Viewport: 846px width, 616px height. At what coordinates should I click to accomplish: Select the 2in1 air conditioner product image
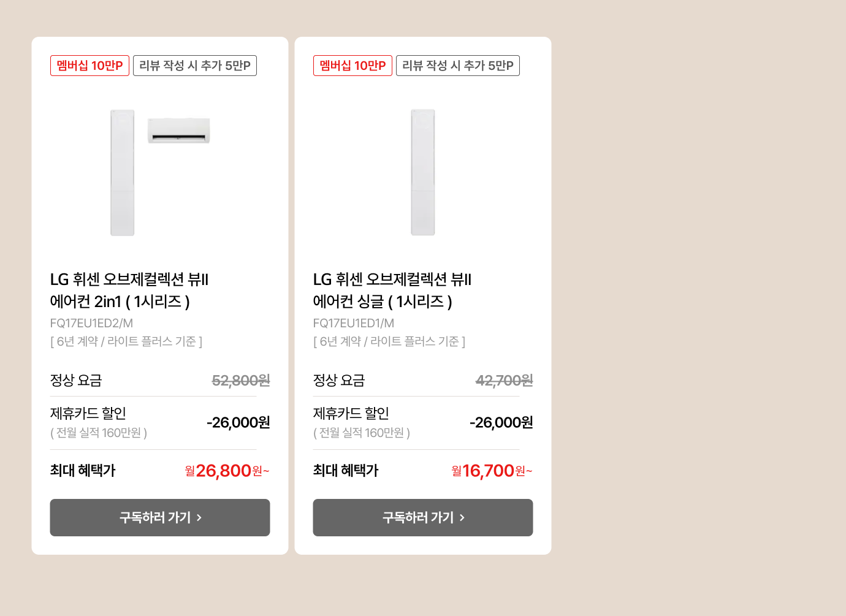(x=160, y=172)
